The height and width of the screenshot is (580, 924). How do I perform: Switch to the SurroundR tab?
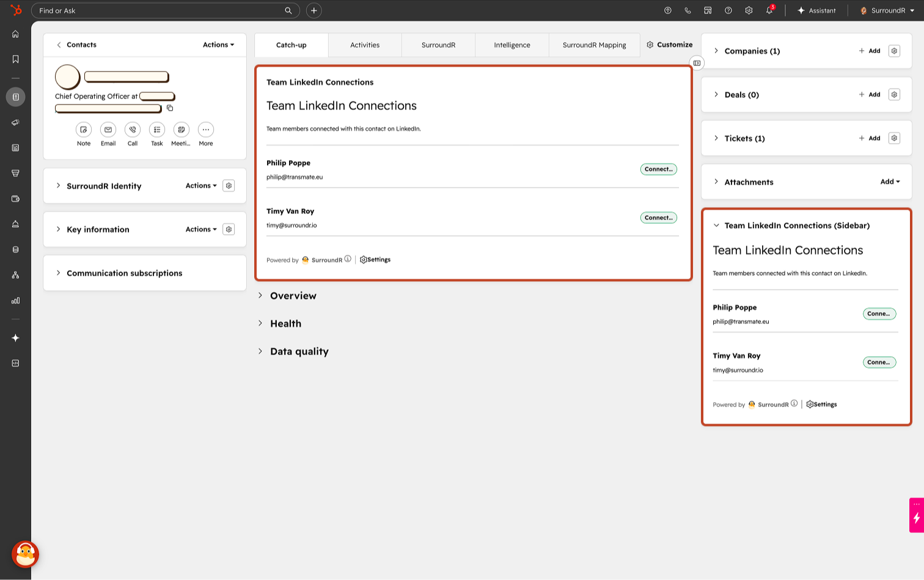click(438, 45)
